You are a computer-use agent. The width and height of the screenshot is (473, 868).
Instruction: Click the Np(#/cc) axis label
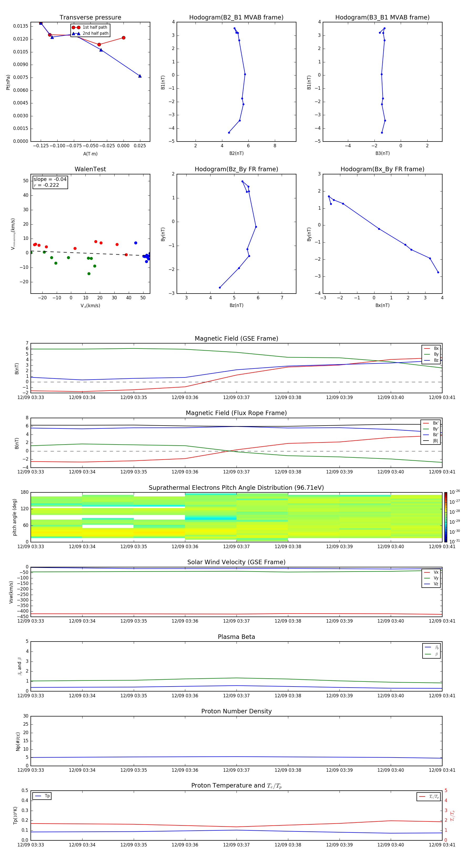point(18,741)
